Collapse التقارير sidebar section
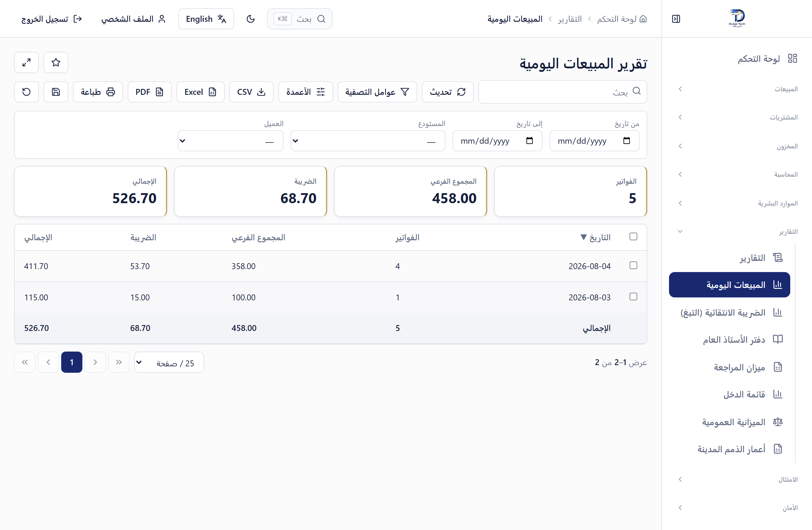This screenshot has height=530, width=812. [x=737, y=231]
